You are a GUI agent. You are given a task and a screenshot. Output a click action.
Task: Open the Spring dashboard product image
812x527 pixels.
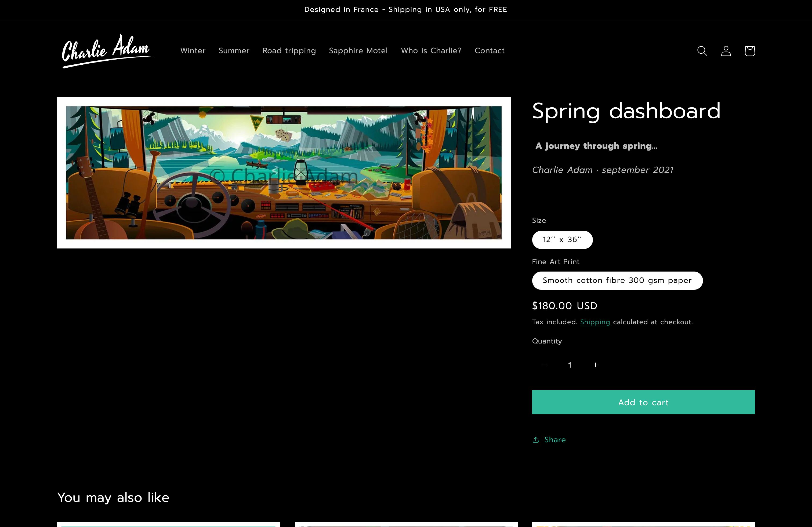click(x=284, y=173)
